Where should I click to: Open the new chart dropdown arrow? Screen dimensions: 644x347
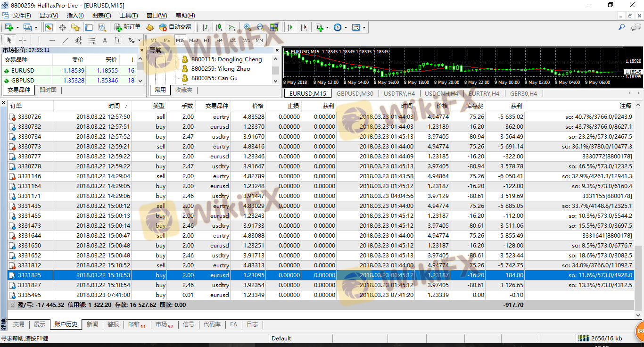click(x=17, y=27)
